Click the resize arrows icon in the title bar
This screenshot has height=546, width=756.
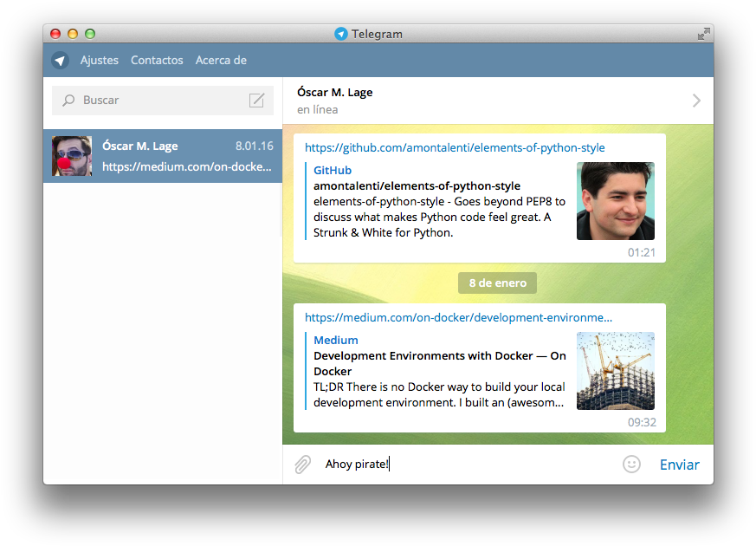703,34
